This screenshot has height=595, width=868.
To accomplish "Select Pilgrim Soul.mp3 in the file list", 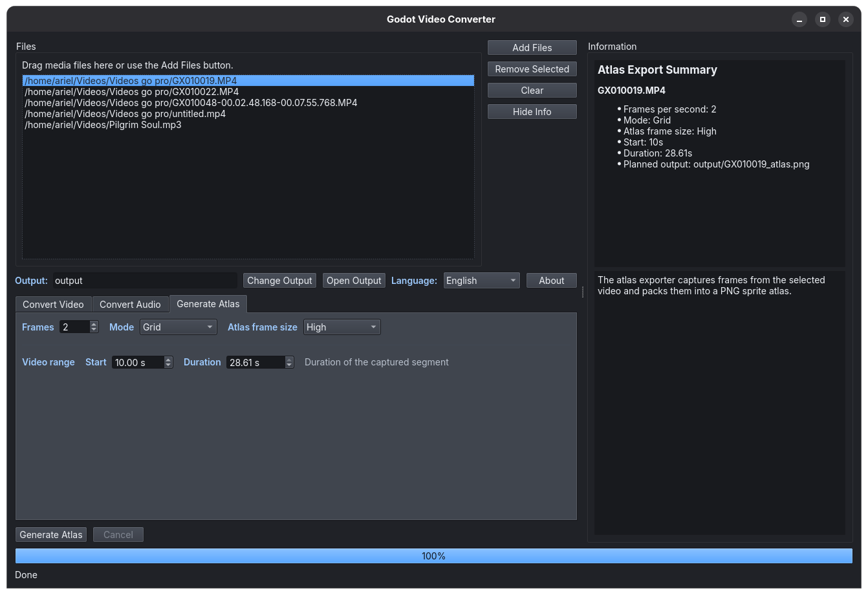I will coord(248,125).
